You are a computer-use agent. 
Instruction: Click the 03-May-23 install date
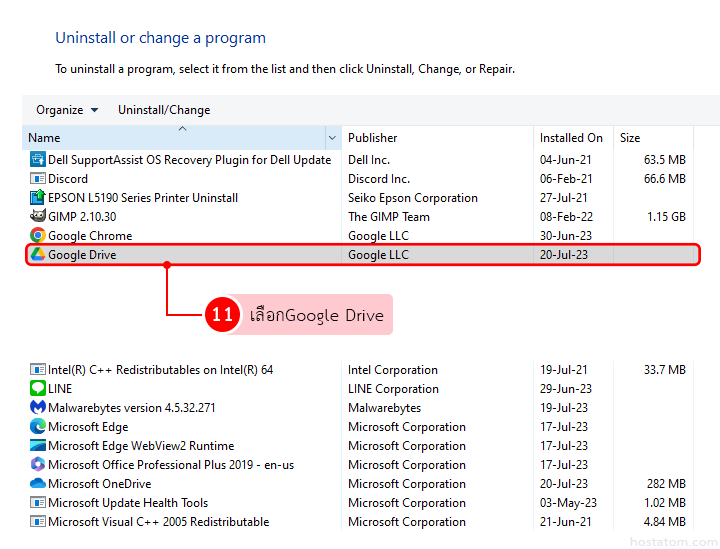click(568, 503)
